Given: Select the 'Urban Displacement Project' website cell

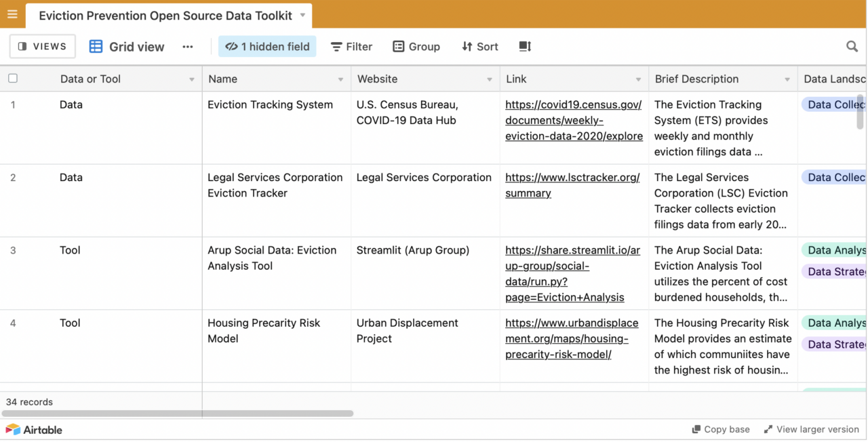Looking at the screenshot, I should 425,346.
